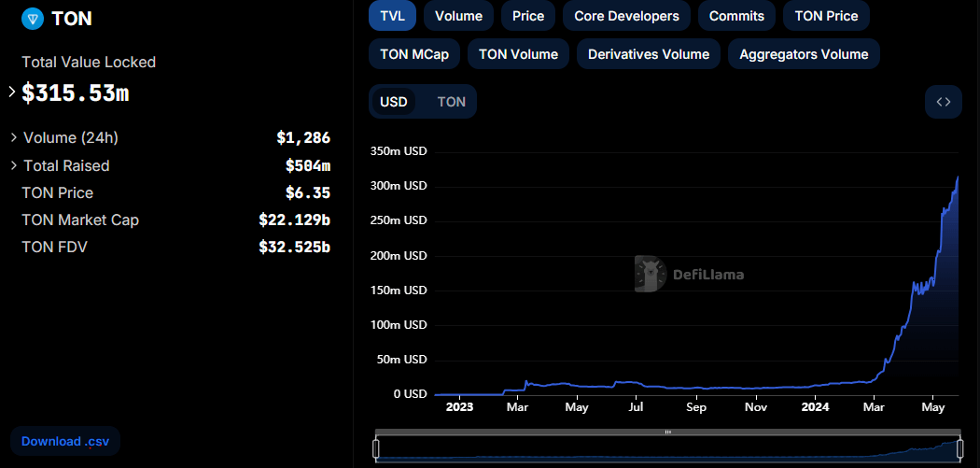Click the TON FDV label
This screenshot has height=468, width=980.
(54, 248)
